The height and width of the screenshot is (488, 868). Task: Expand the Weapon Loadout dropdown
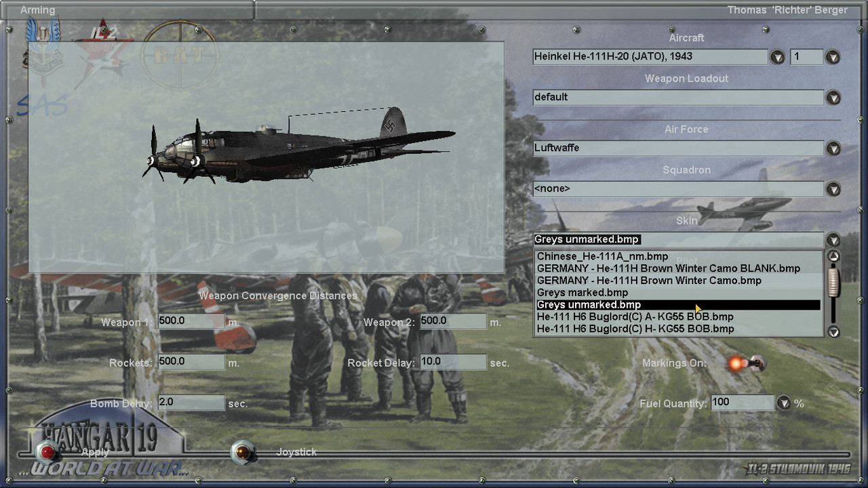833,98
